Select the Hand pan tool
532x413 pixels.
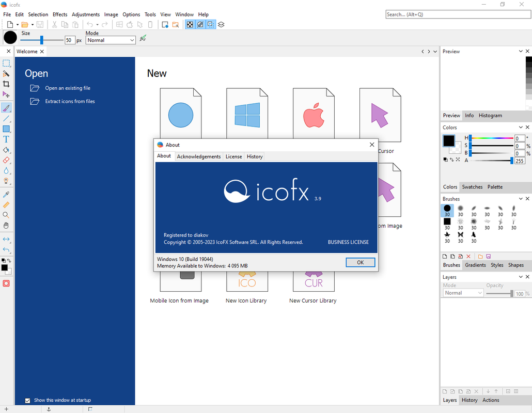pos(6,226)
